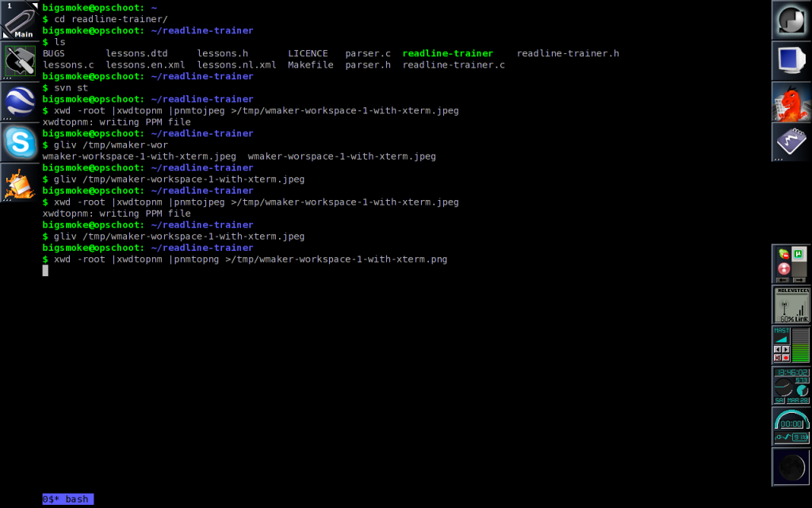The image size is (812, 508).
Task: Toggle the red record button in mixer
Action: (786, 358)
